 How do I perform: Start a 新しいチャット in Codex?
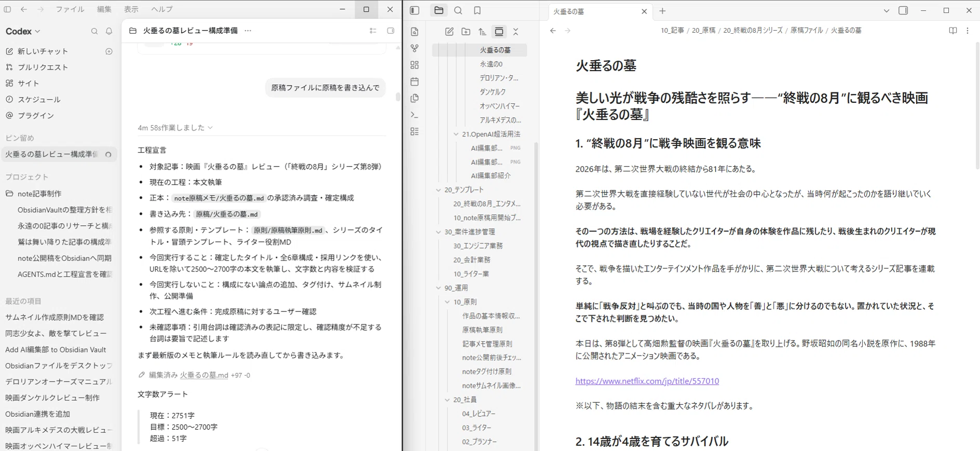pyautogui.click(x=43, y=51)
